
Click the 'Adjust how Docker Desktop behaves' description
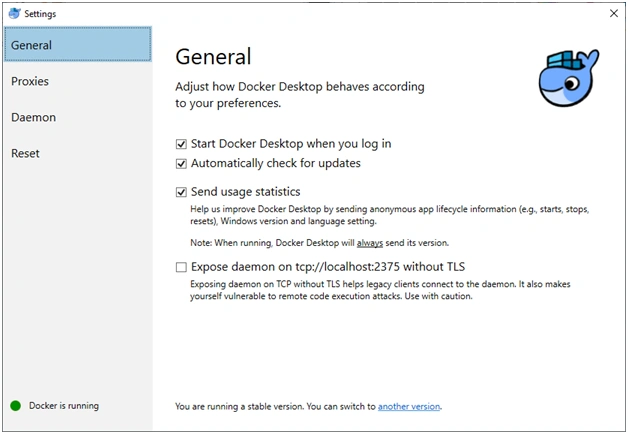[x=300, y=95]
